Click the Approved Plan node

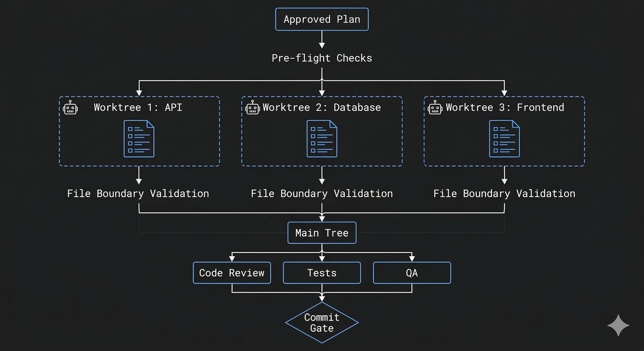click(322, 19)
